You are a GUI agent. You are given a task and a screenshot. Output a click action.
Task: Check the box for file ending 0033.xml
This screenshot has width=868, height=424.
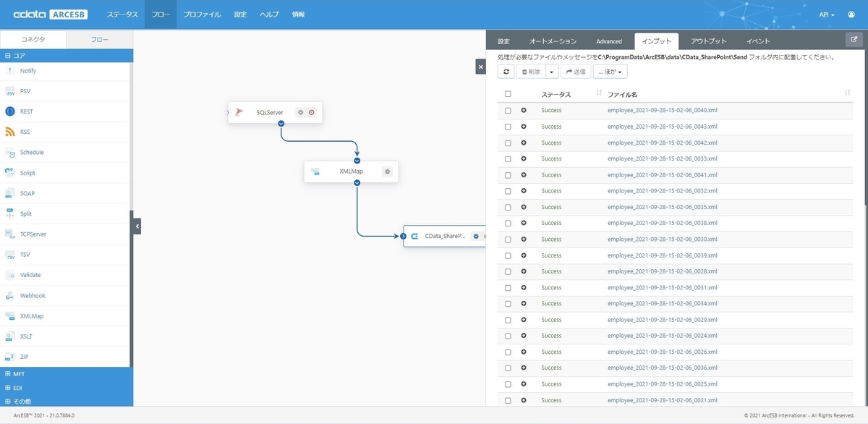(x=508, y=158)
